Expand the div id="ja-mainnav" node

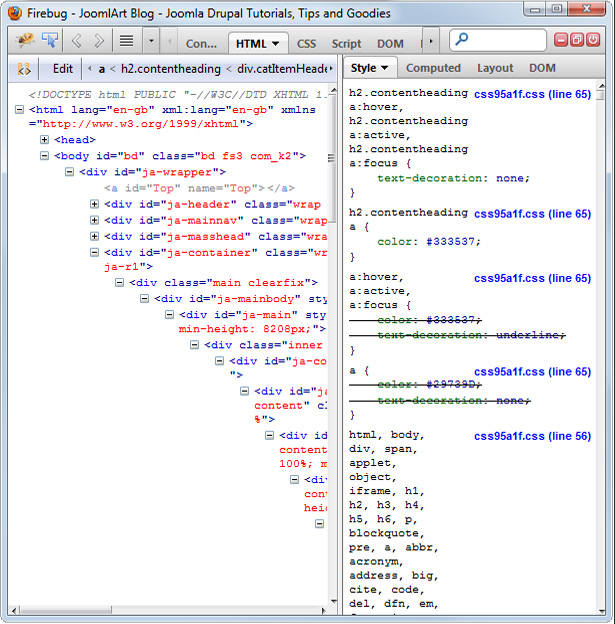95,220
